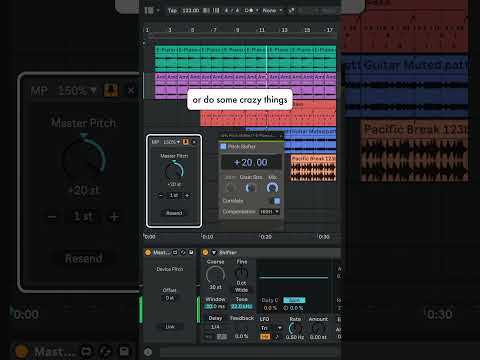The height and width of the screenshot is (360, 480).
Task: Click the Tap tempo button
Action: pyautogui.click(x=172, y=11)
